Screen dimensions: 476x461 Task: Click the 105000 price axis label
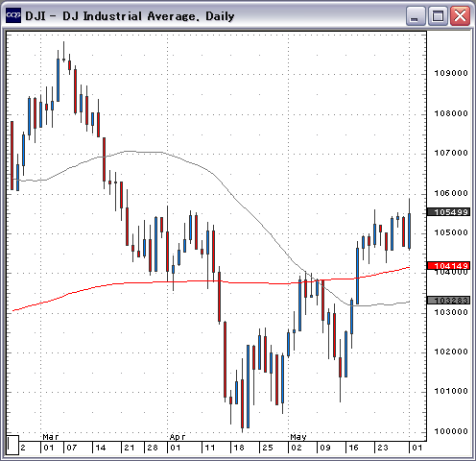click(x=451, y=232)
